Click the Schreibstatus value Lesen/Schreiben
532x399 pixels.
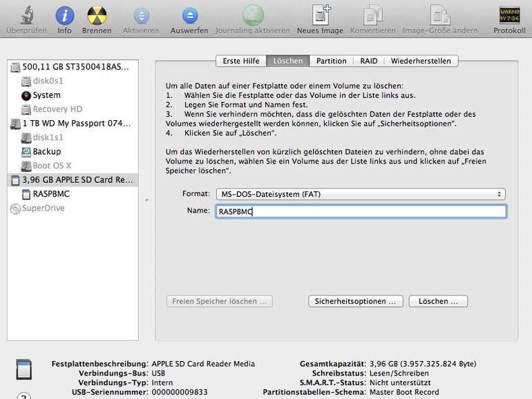399,373
